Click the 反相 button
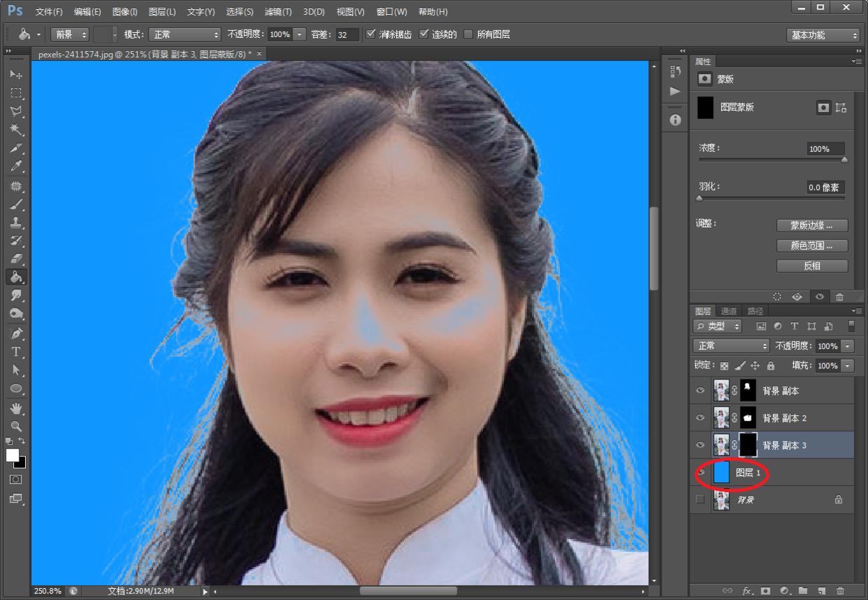Image resolution: width=868 pixels, height=600 pixels. point(812,266)
